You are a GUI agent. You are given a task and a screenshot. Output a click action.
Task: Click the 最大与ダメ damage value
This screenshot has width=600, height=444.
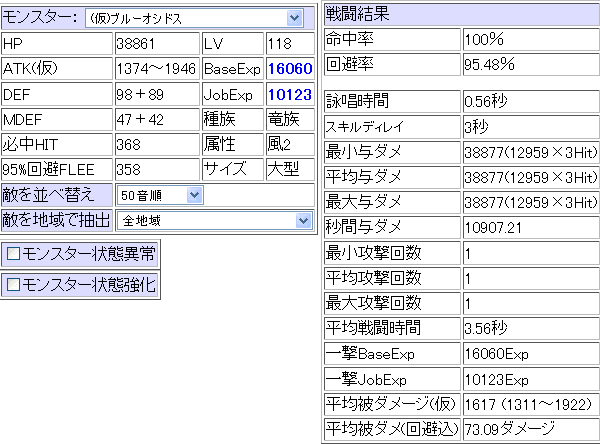pos(531,202)
